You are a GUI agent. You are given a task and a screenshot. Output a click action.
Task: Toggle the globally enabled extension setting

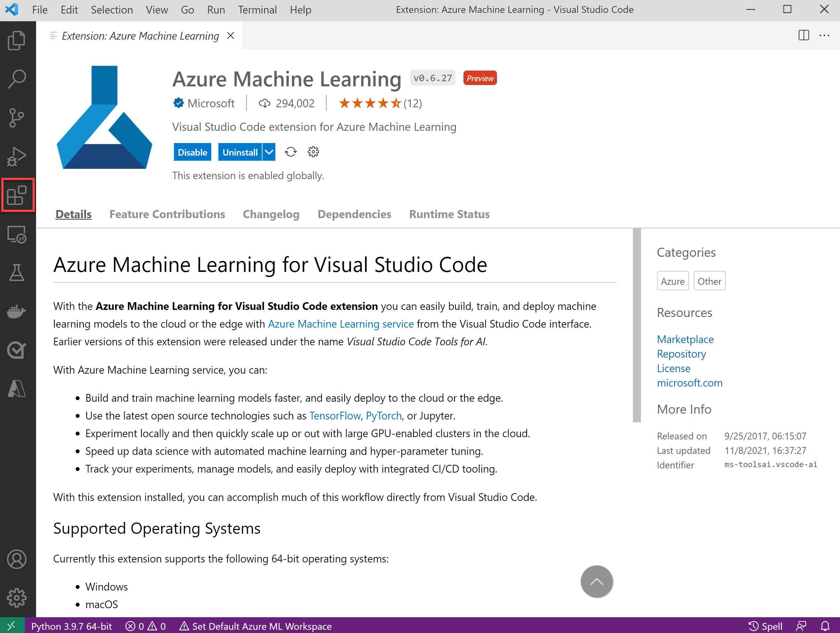coord(191,152)
